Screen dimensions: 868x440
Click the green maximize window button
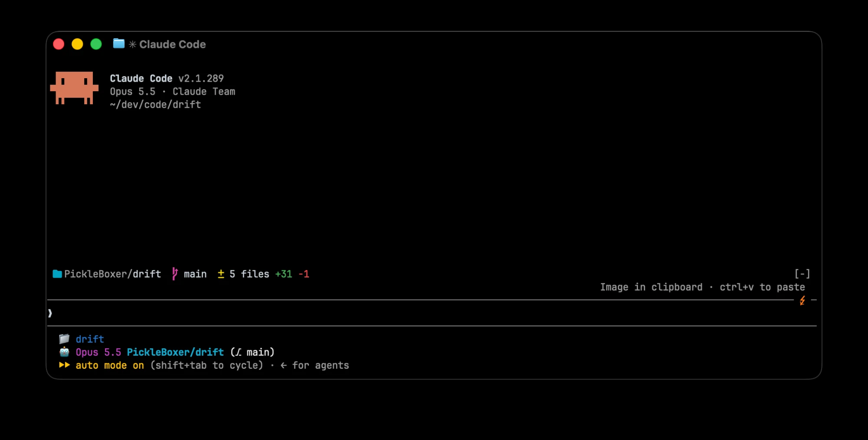click(96, 44)
